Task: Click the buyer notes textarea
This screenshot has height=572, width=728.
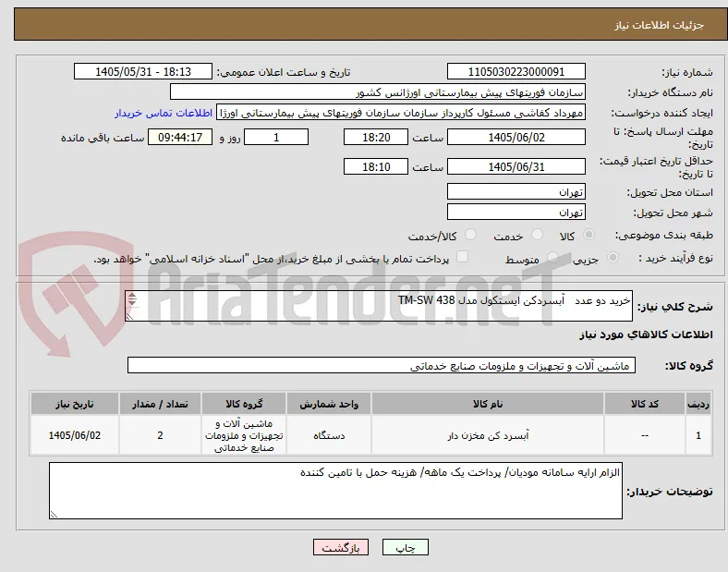Action: point(335,491)
